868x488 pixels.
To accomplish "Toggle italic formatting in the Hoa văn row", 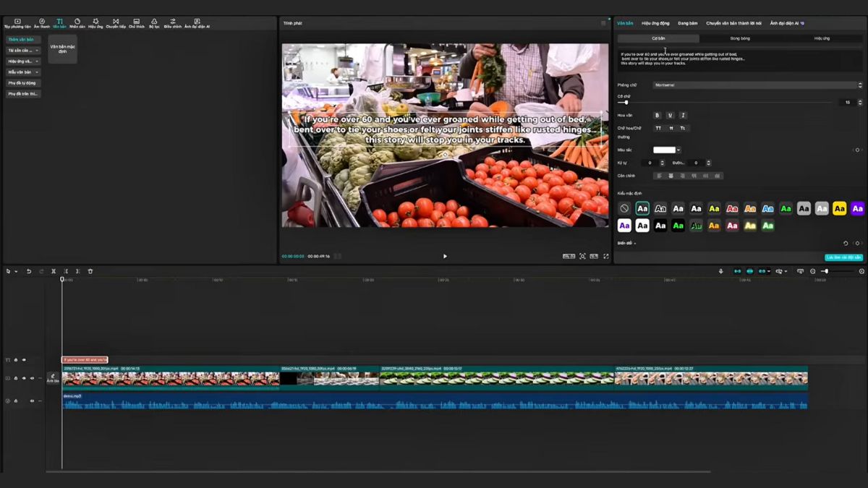I will click(683, 115).
